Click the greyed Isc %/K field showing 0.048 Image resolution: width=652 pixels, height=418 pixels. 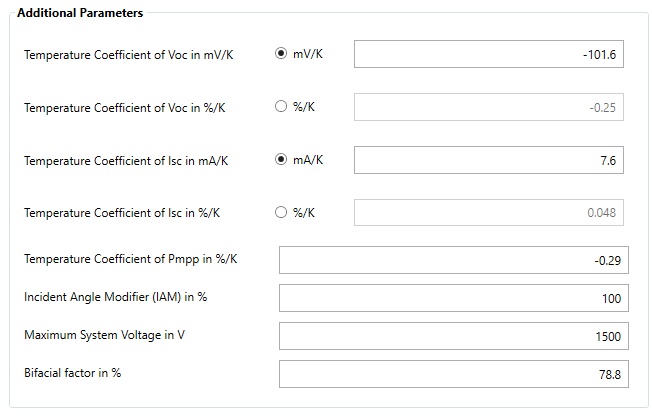(490, 213)
